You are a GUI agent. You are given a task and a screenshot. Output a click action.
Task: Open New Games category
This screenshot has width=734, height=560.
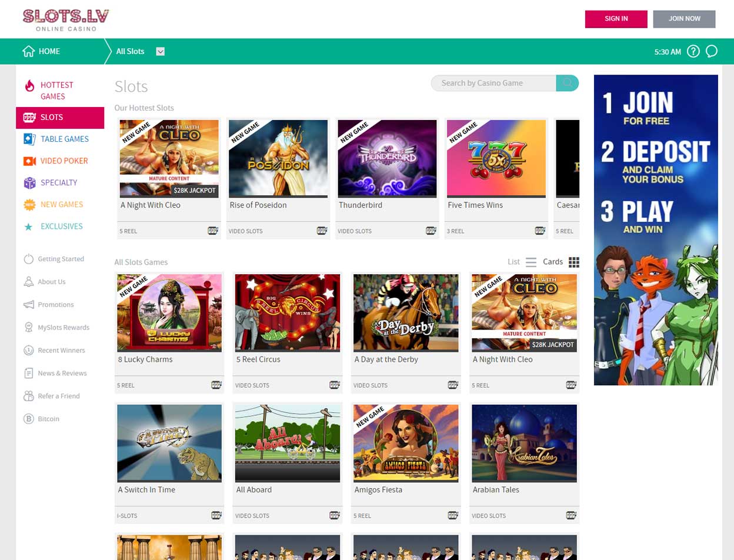tap(62, 204)
